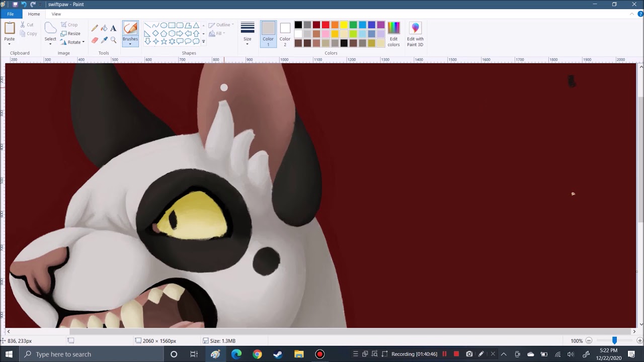Click Undo in the quick access toolbar

[24, 4]
